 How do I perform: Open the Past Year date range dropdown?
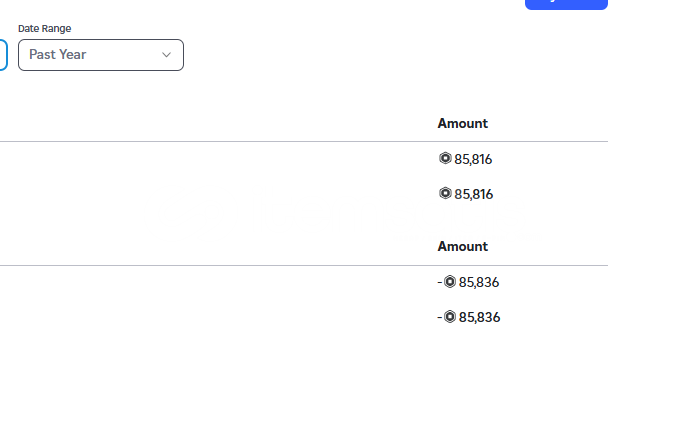(101, 55)
